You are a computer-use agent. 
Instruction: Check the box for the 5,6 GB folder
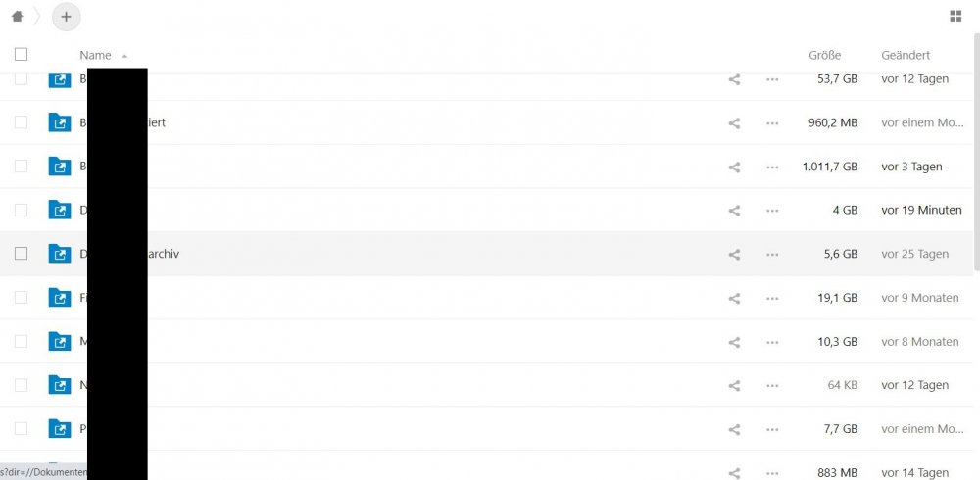pos(22,253)
